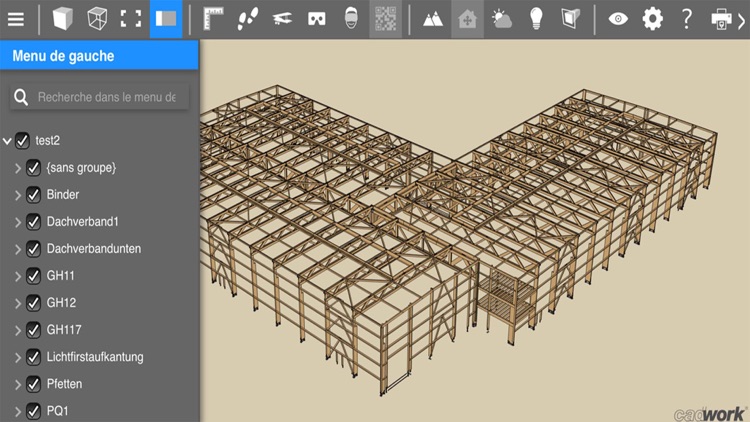This screenshot has height=422, width=750.
Task: Click the Recherche dans le menu search field
Action: (99, 97)
